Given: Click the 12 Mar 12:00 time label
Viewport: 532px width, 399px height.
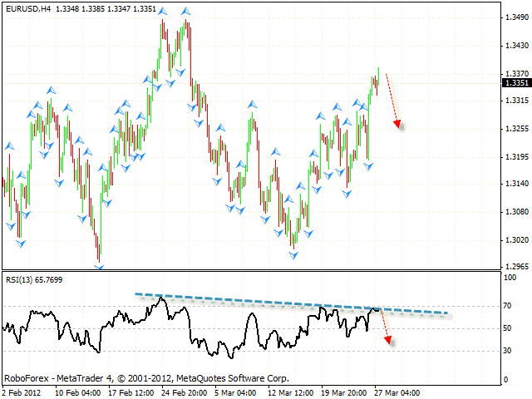Looking at the screenshot, I should point(291,393).
